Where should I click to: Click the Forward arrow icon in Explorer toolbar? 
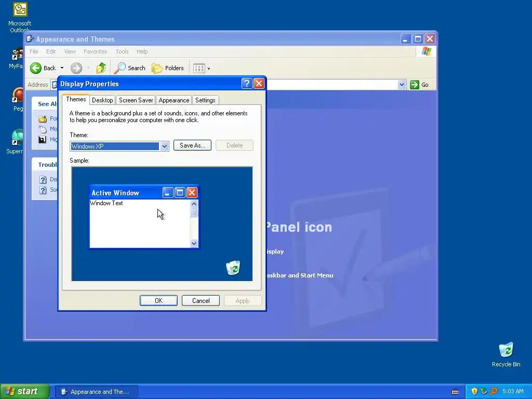point(76,68)
